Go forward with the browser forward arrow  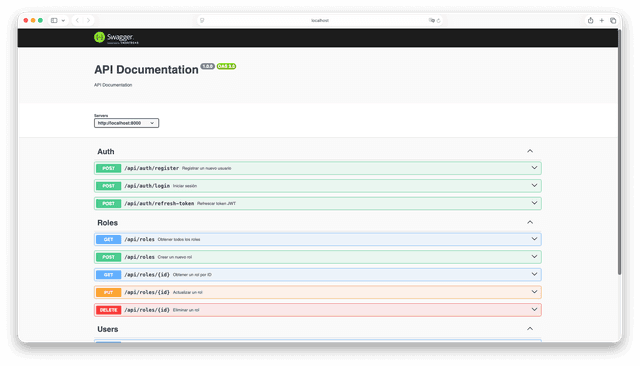(x=88, y=20)
